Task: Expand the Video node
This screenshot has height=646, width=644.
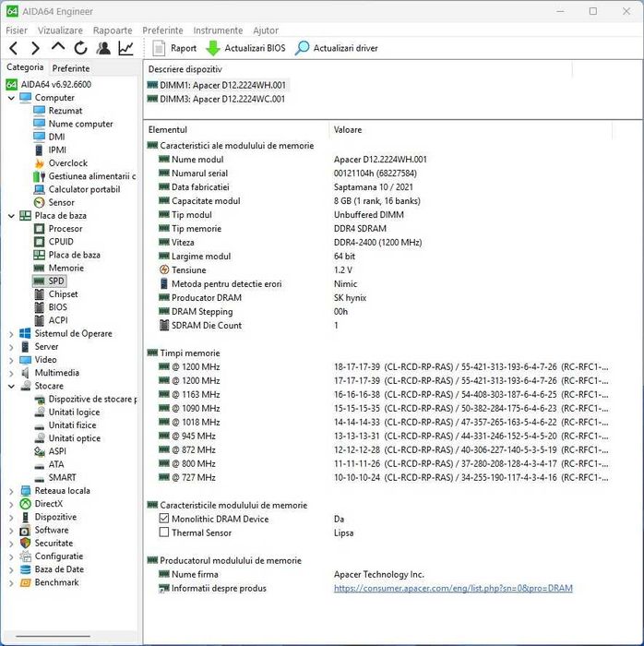Action: [11, 360]
